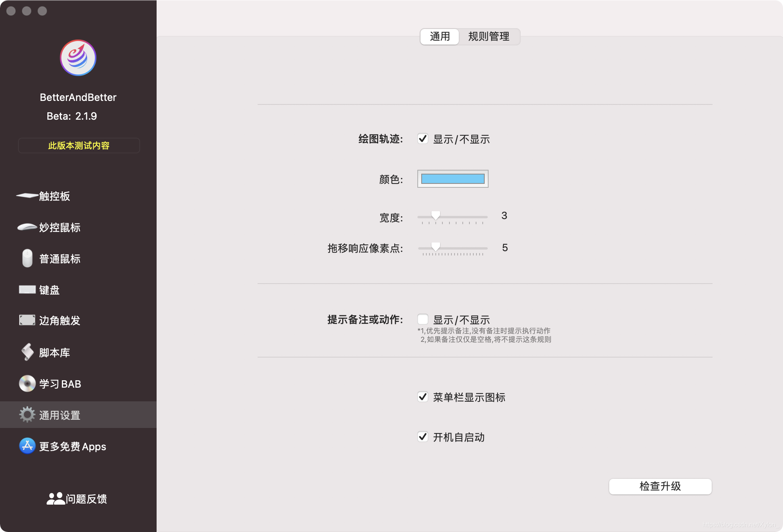
Task: Open the blue trail color swatch
Action: pos(453,179)
